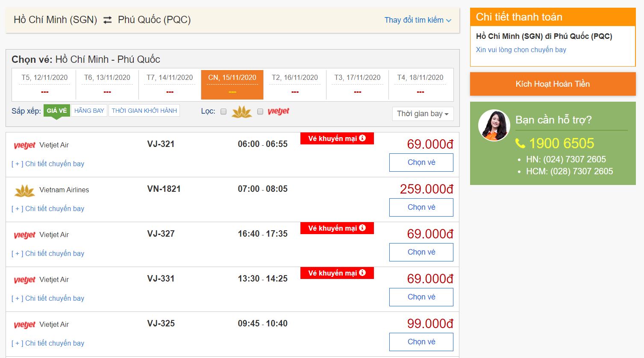Click the 99.000đ price text
The width and height of the screenshot is (644, 358).
coord(430,323)
